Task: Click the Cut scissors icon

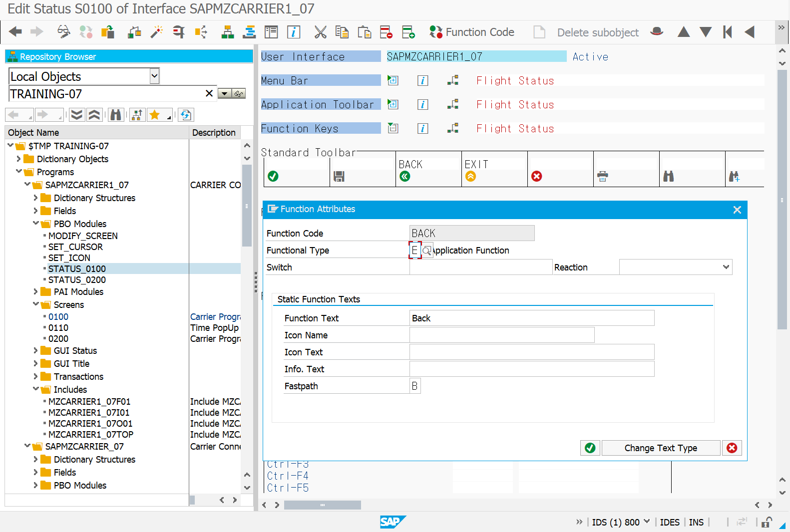Action: click(320, 32)
